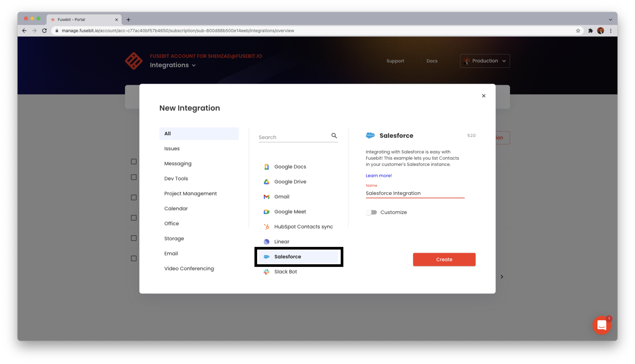Go back in browser history
This screenshot has width=635, height=364.
[x=24, y=30]
